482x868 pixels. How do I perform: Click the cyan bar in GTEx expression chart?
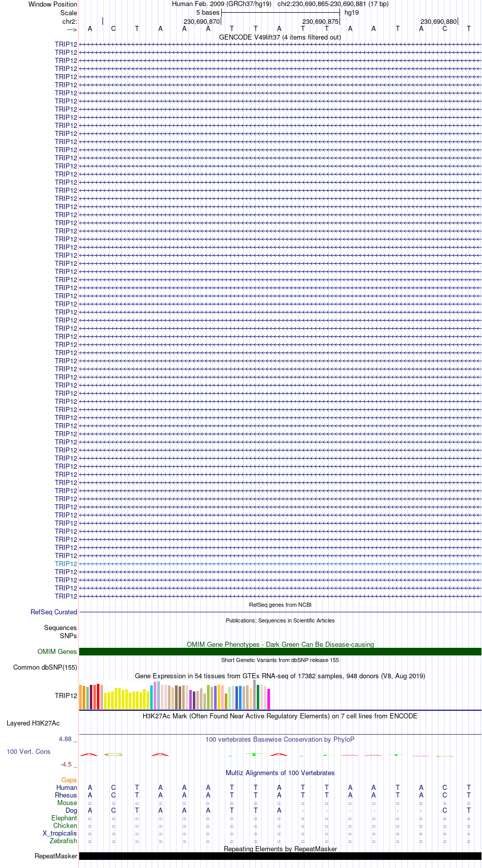click(x=151, y=697)
